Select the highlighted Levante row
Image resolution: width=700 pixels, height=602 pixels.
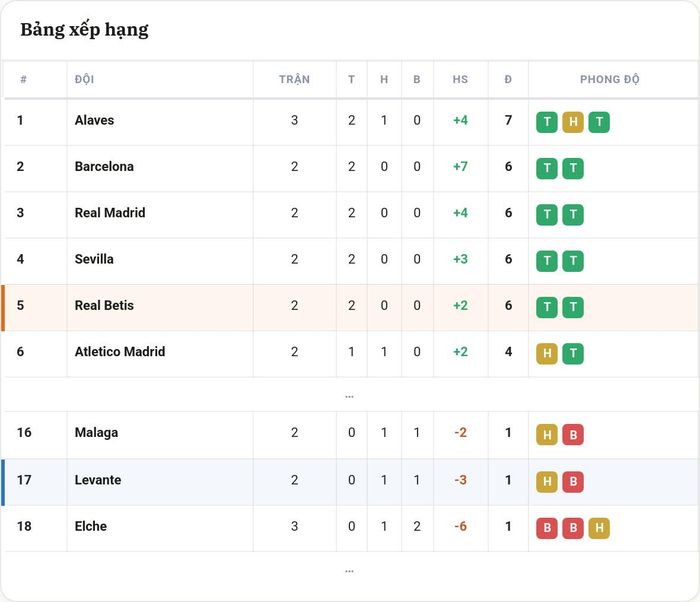click(350, 482)
